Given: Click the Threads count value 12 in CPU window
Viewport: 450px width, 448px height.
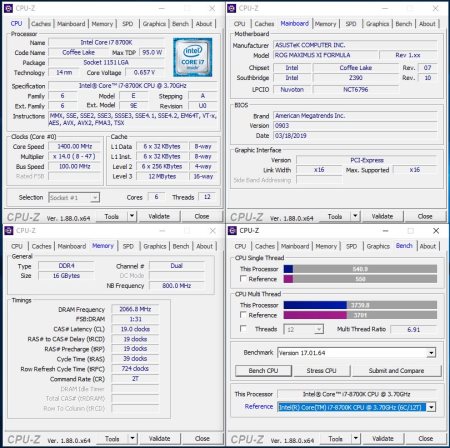Looking at the screenshot, I should [x=207, y=197].
